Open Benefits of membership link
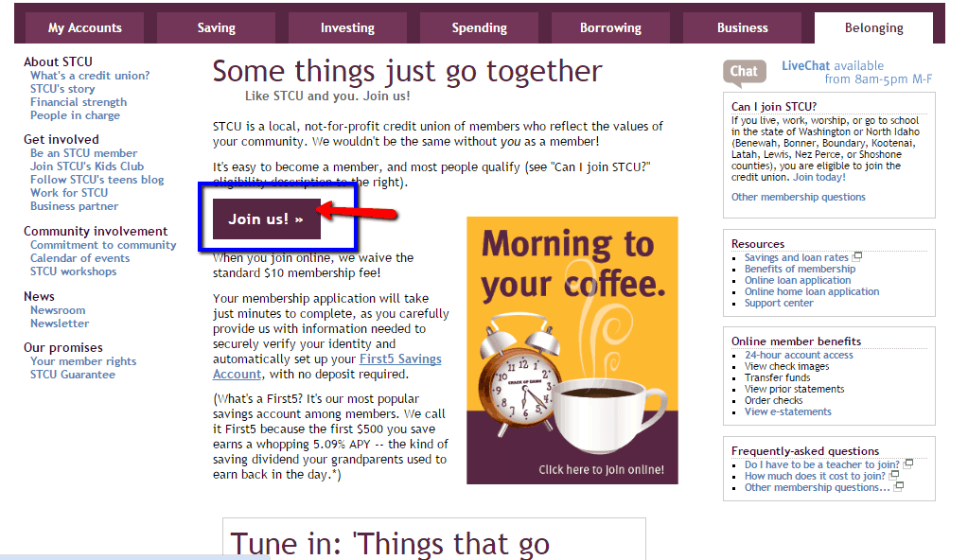Image resolution: width=968 pixels, height=560 pixels. pos(801,269)
